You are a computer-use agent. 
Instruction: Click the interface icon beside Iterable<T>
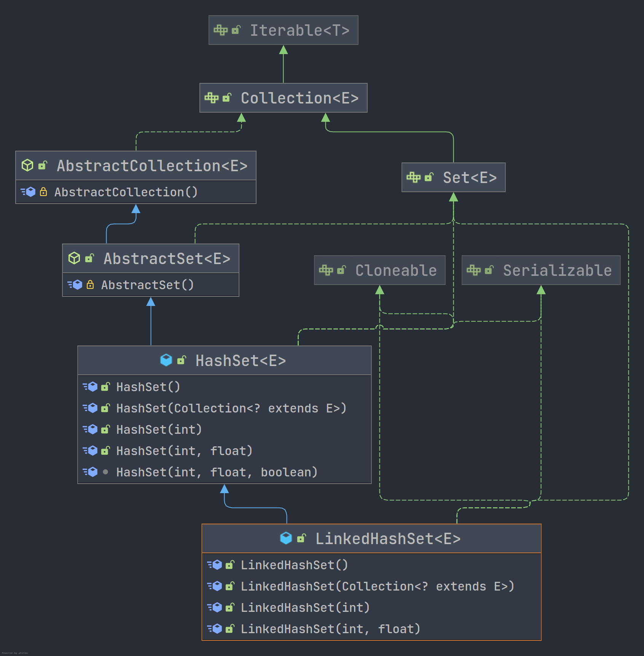pos(221,30)
